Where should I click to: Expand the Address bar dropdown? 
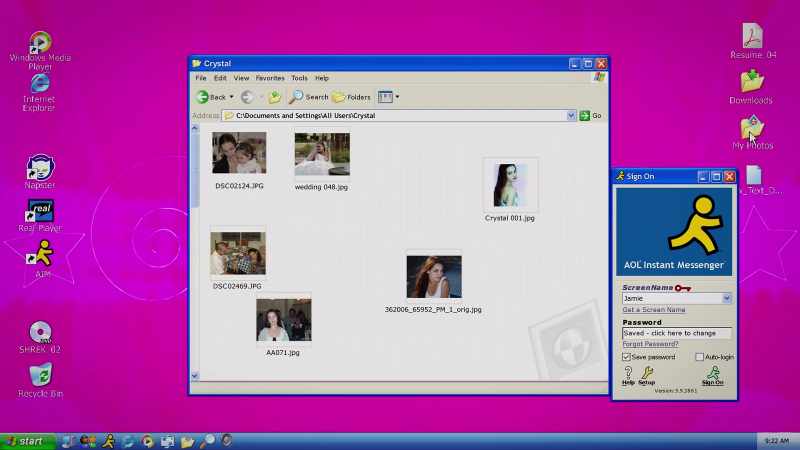point(571,116)
